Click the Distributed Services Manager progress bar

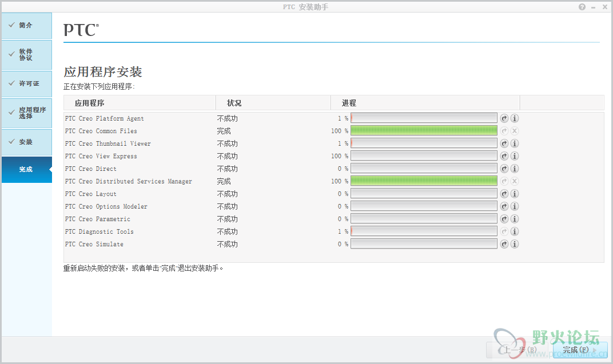coord(424,181)
